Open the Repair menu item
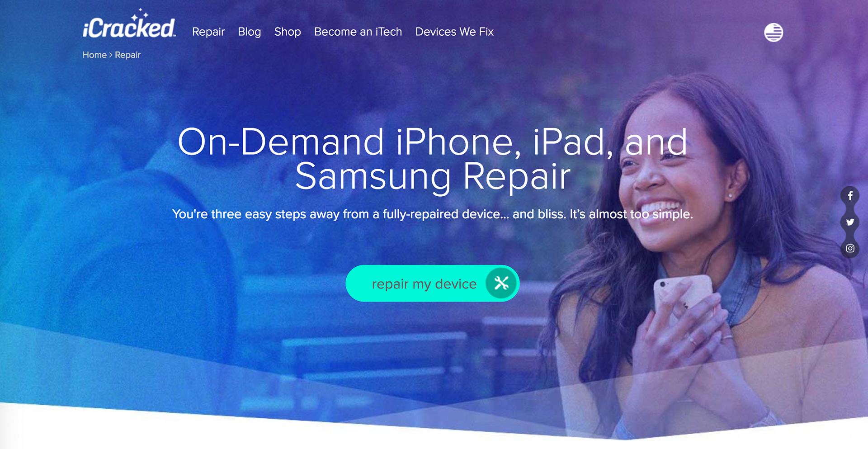Screen dimensions: 868x449 [x=208, y=32]
